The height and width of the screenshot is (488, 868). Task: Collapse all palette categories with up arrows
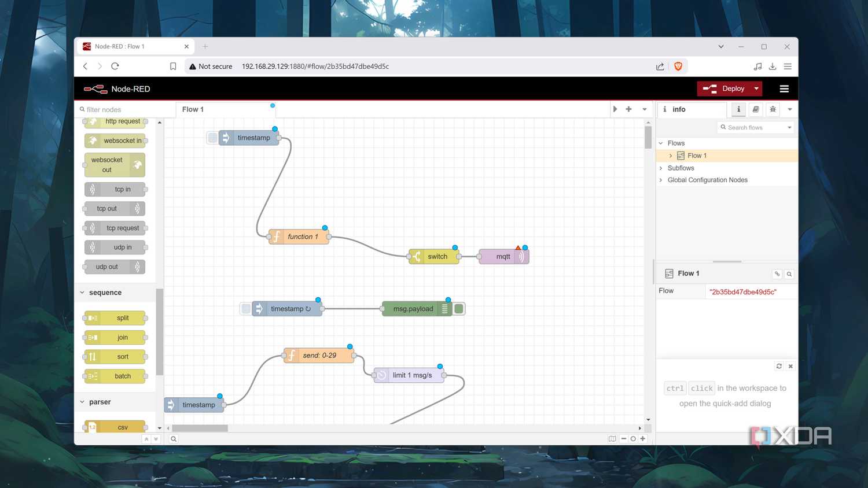point(146,439)
